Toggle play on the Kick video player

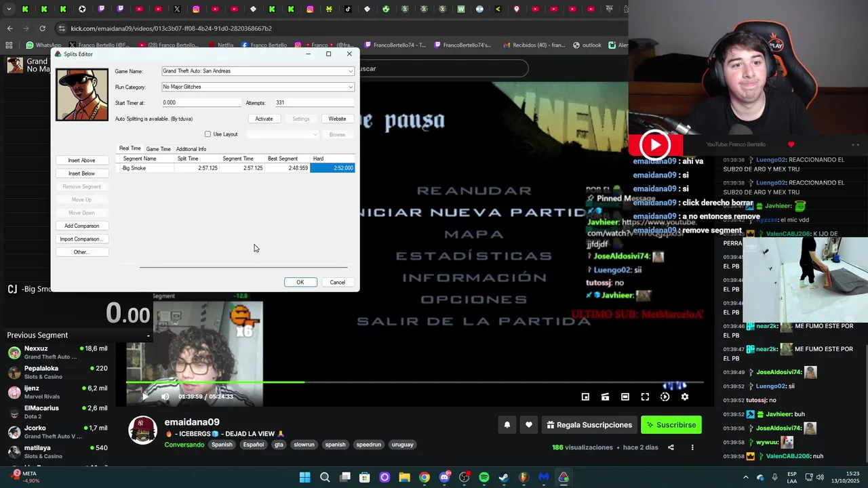point(144,396)
